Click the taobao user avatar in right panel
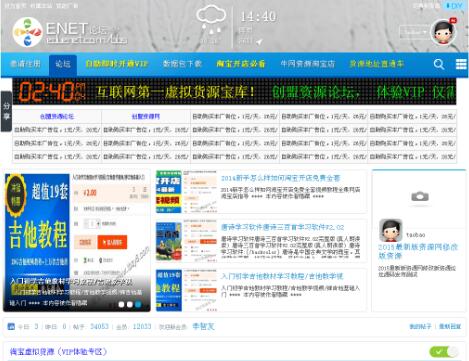The height and width of the screenshot is (361, 469). pyautogui.click(x=391, y=230)
